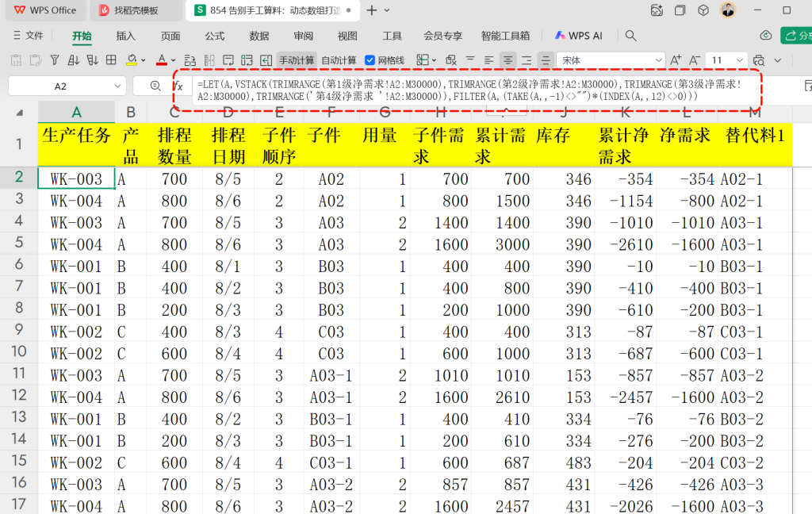Click the ribbon search magnifier icon
The height and width of the screenshot is (514, 812).
630,36
